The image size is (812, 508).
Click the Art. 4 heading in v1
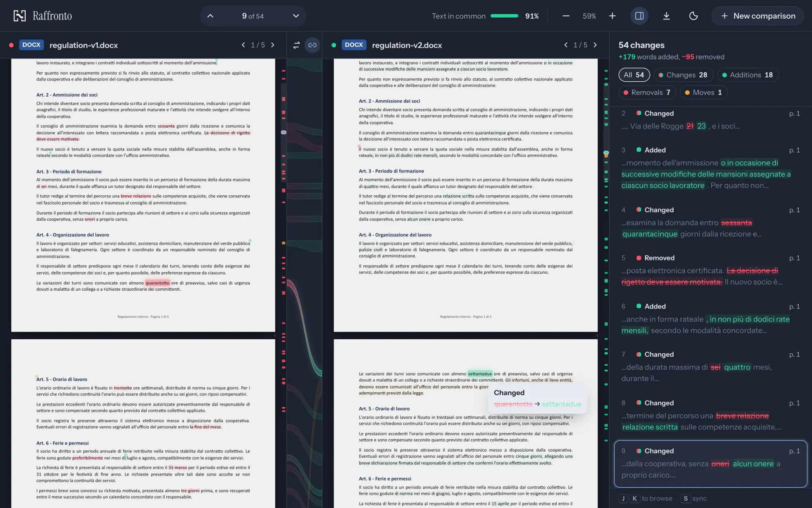(x=72, y=235)
